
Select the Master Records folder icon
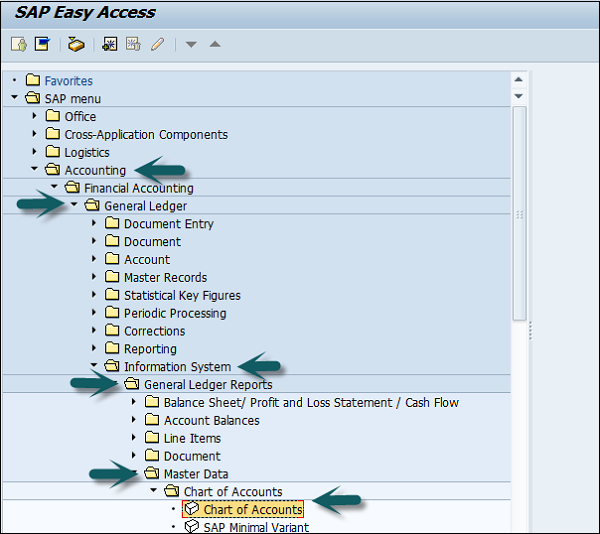pyautogui.click(x=112, y=276)
